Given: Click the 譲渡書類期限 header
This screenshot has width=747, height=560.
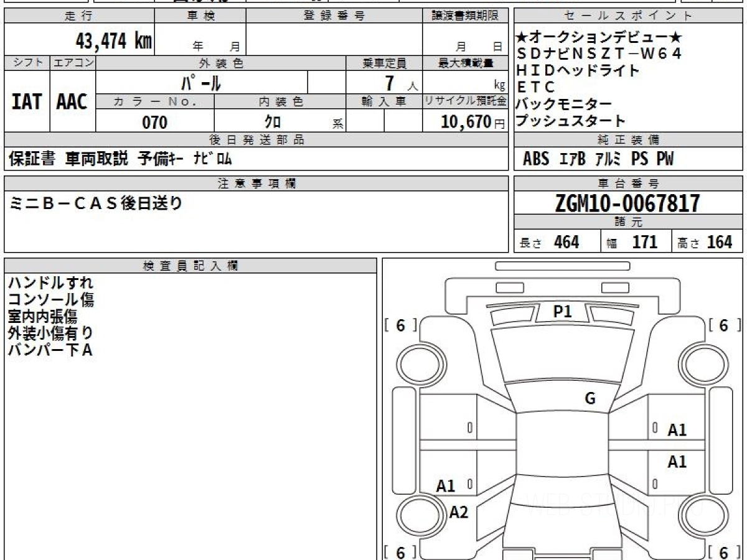Looking at the screenshot, I should [465, 16].
